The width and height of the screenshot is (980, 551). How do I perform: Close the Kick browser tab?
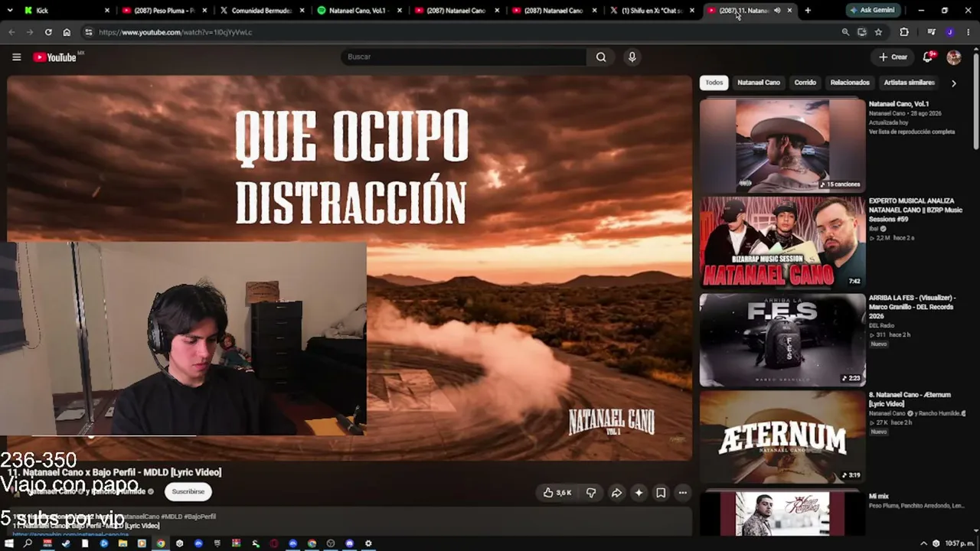coord(106,11)
